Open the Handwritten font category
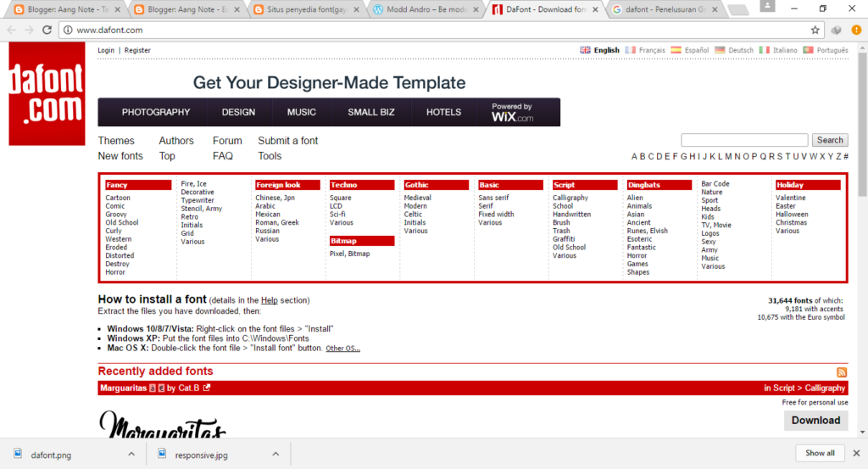Viewport: 868px width, 469px height. click(x=572, y=215)
